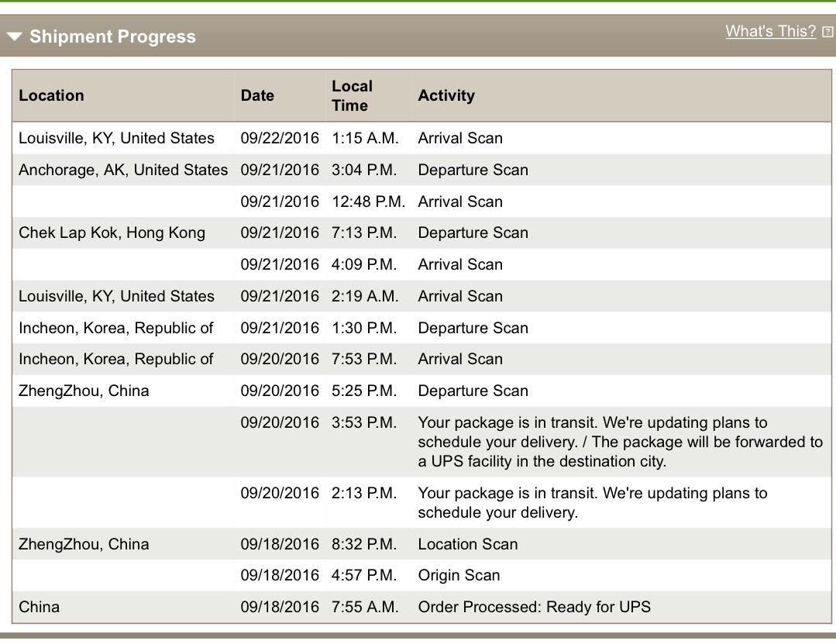The image size is (836, 644).
Task: Click the Shipment Progress section title
Action: click(112, 37)
